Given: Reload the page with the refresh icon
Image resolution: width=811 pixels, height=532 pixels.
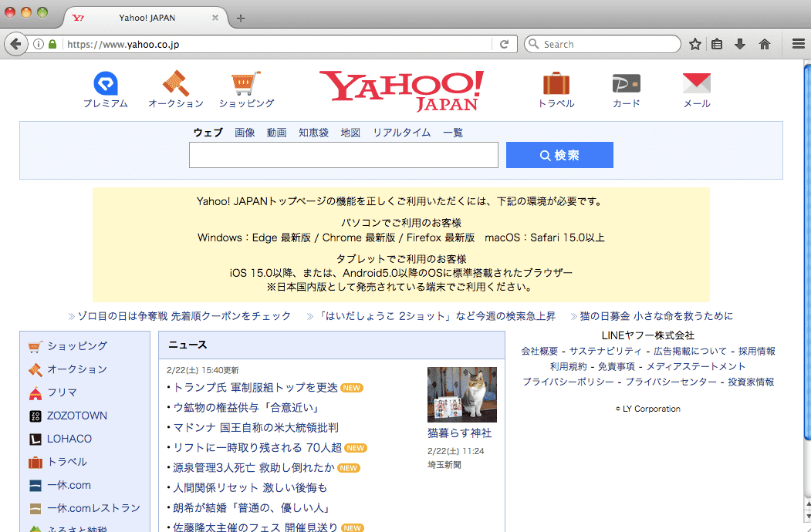Looking at the screenshot, I should (x=505, y=44).
